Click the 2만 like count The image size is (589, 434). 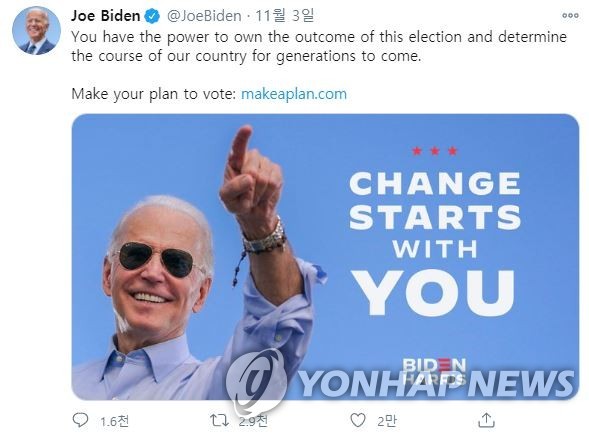point(387,421)
